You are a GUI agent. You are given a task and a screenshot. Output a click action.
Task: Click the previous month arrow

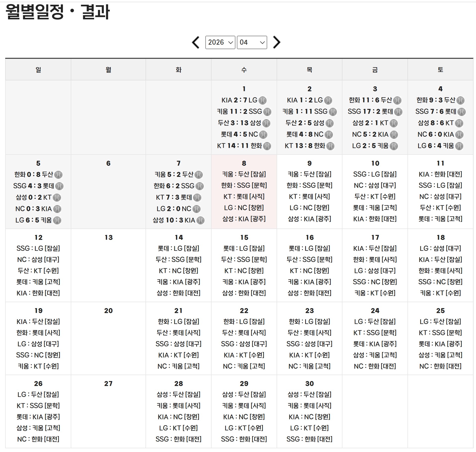(195, 42)
